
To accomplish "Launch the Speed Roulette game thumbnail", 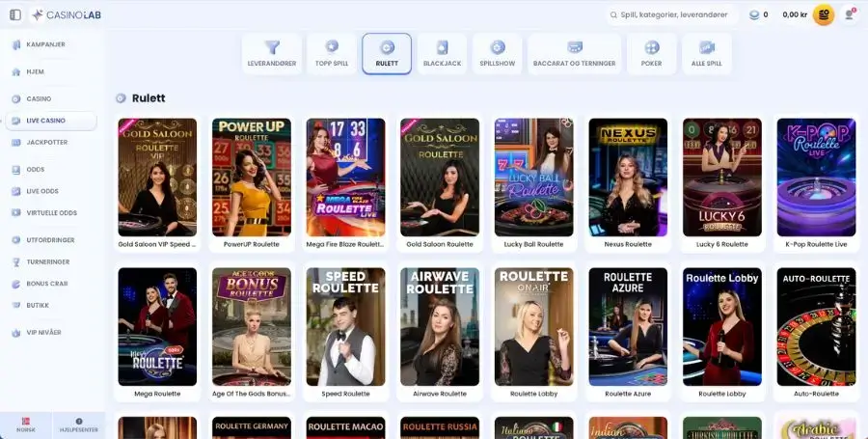I will click(x=345, y=327).
